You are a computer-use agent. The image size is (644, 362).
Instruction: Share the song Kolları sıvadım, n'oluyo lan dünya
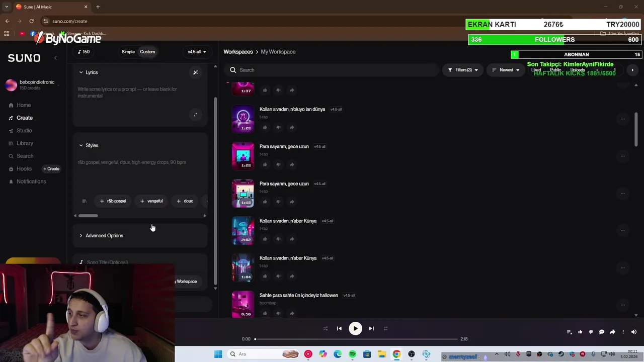[x=292, y=127]
